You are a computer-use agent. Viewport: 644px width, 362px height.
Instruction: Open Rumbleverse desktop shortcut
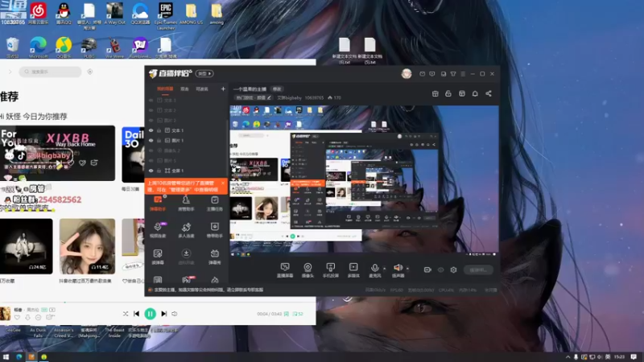[x=140, y=47]
